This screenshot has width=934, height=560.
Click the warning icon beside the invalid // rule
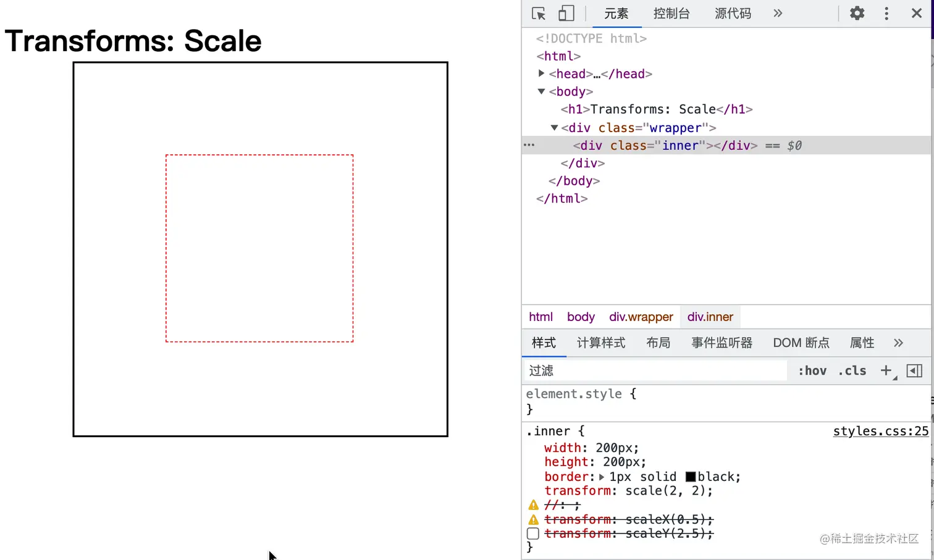coord(534,505)
